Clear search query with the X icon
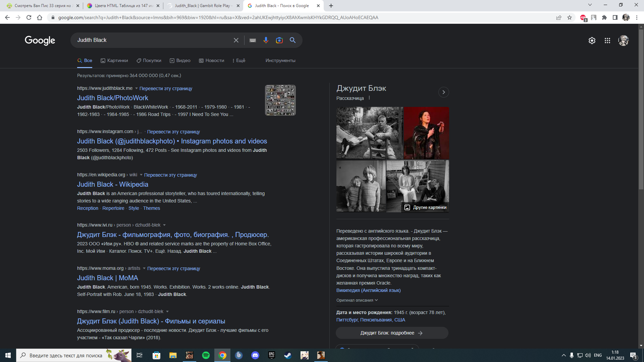 tap(236, 40)
